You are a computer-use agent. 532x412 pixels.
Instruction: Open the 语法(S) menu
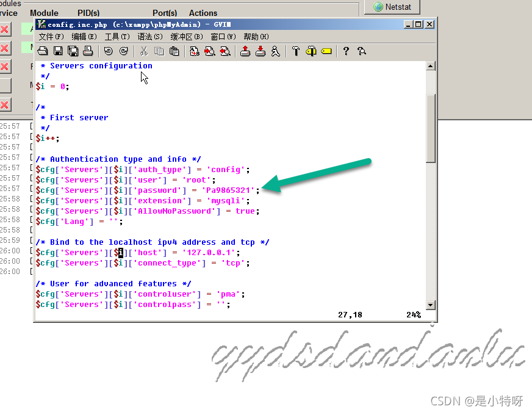pyautogui.click(x=150, y=37)
